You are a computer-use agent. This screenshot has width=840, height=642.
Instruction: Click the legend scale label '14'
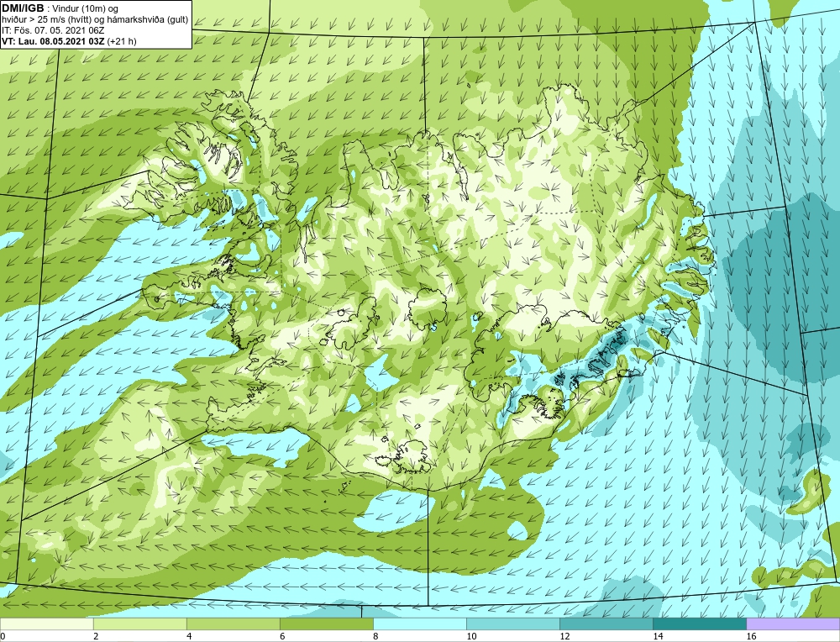click(x=658, y=636)
